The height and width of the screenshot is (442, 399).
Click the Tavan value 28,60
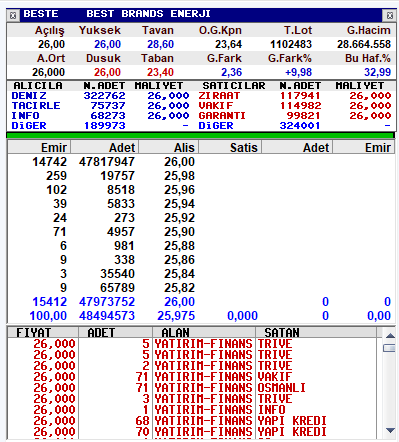tap(161, 44)
